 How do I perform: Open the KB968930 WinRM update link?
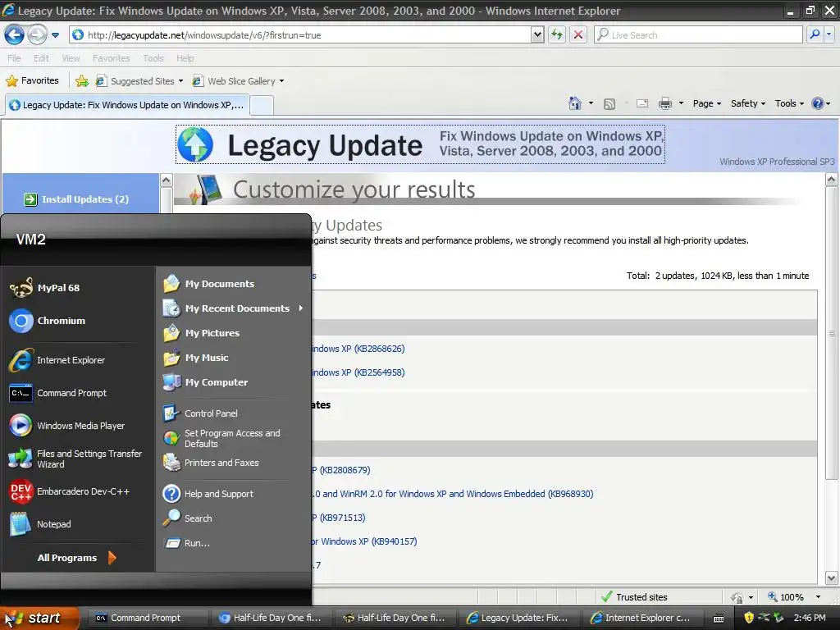point(453,494)
